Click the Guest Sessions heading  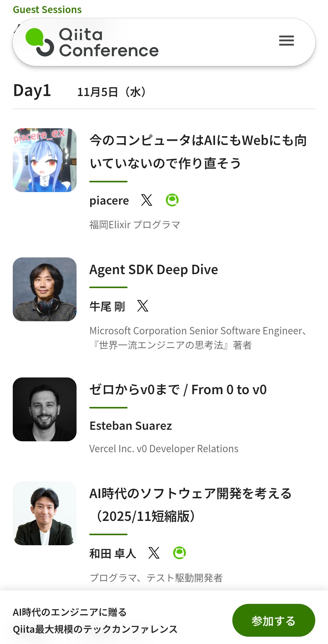tap(47, 10)
